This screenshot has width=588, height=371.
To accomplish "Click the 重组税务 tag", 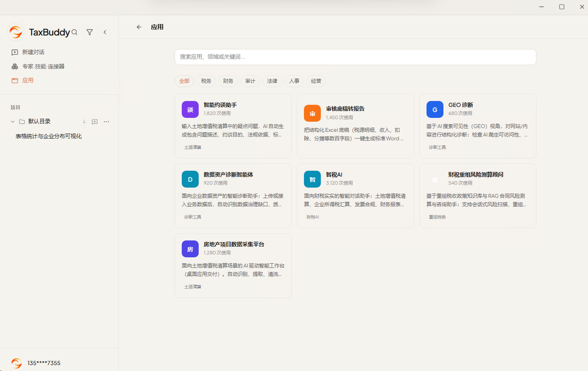I will [x=438, y=217].
